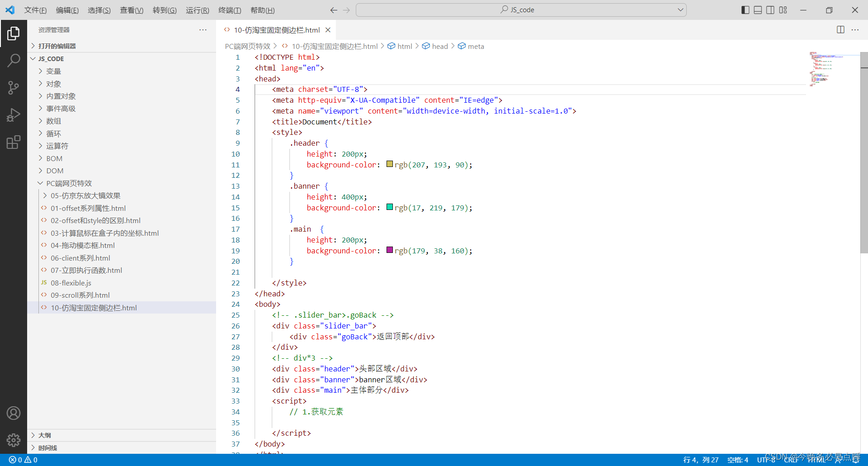Image resolution: width=868 pixels, height=466 pixels.
Task: Open the Manage gear icon
Action: tap(14, 440)
